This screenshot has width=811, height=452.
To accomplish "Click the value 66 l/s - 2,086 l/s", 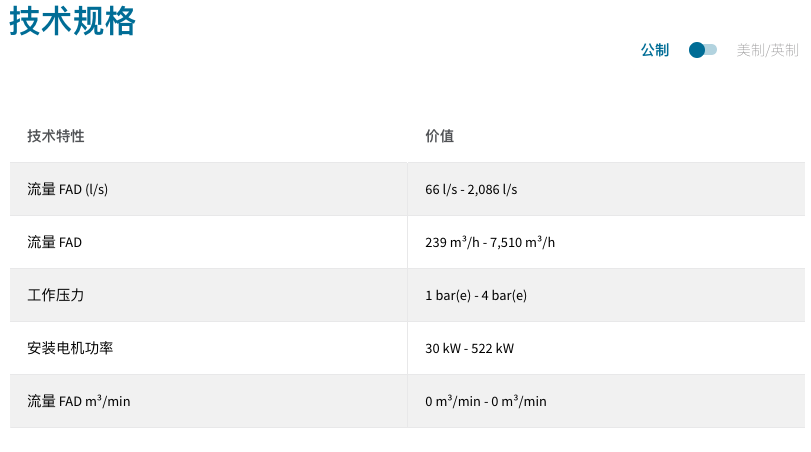I will (x=471, y=189).
